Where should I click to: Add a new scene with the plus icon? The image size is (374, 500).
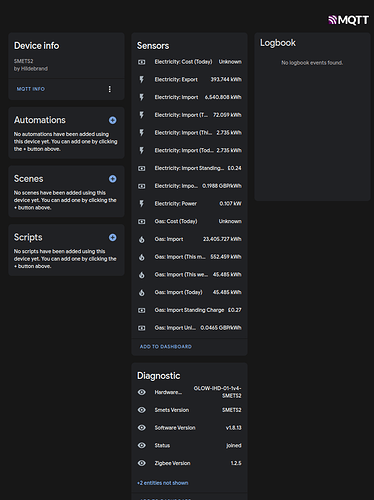coord(113,179)
